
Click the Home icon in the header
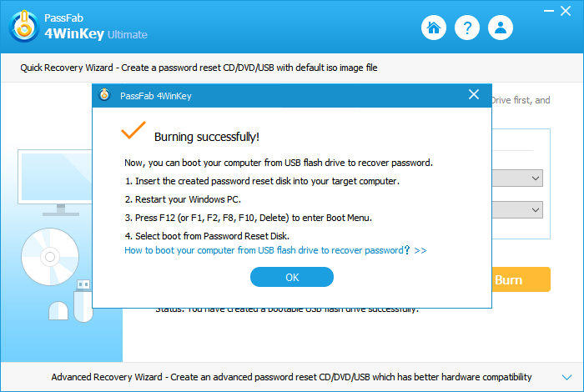coord(433,28)
